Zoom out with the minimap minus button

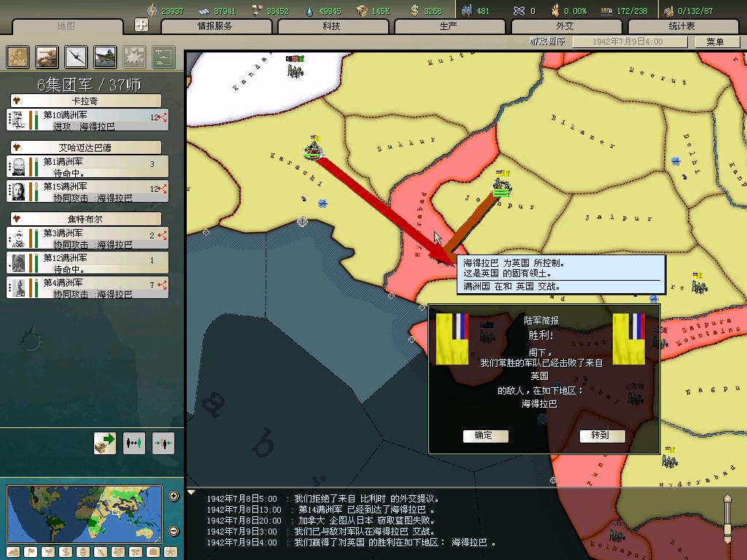(x=174, y=531)
